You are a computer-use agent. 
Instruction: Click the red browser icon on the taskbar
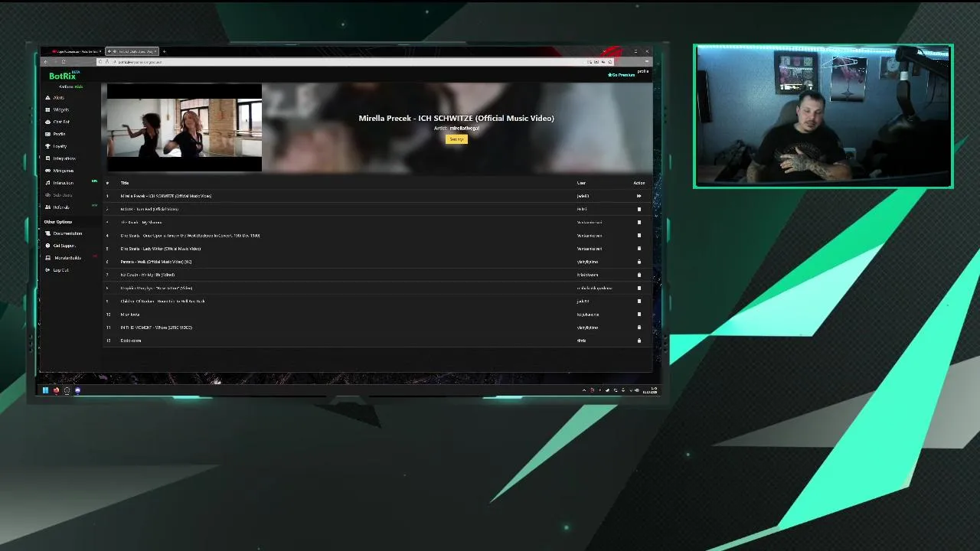[56, 390]
